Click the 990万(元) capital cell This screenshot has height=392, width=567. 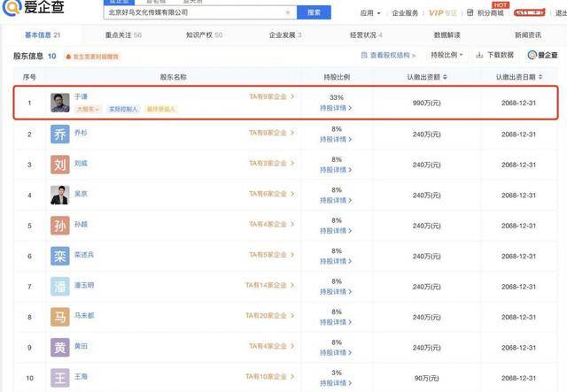(427, 103)
